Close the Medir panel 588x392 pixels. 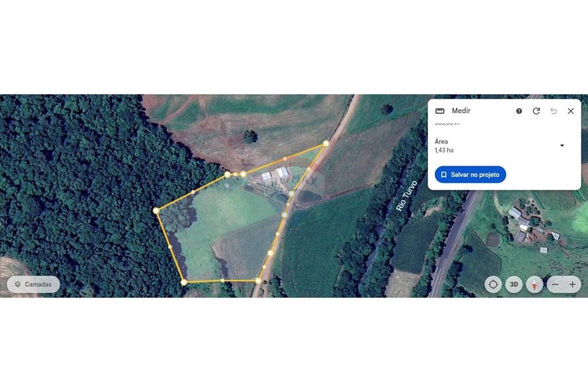(571, 111)
